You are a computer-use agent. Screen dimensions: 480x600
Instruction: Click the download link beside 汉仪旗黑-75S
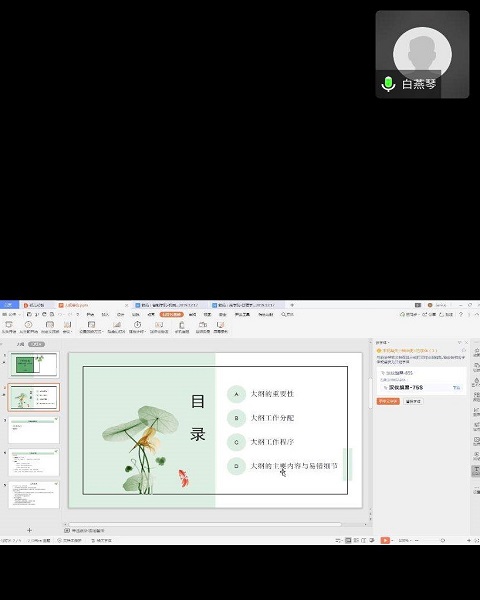pos(456,388)
